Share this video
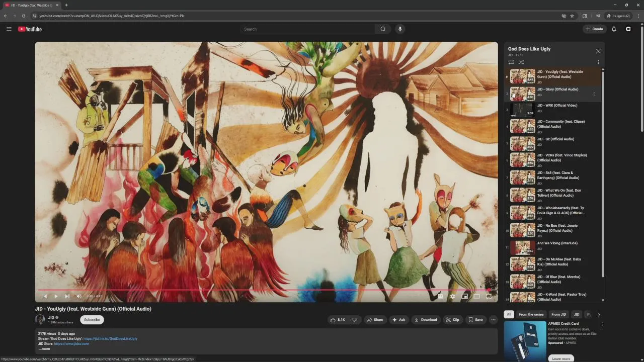The image size is (644, 362). coord(375,320)
